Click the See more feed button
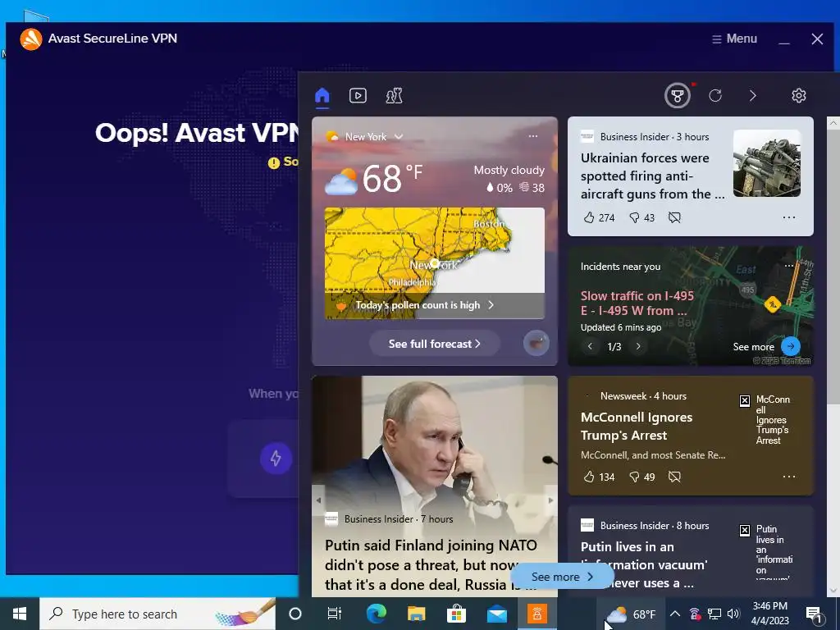 coord(562,577)
